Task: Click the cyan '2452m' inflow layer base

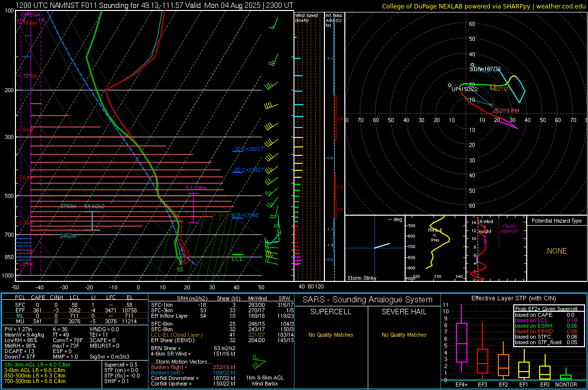Action: [x=68, y=236]
